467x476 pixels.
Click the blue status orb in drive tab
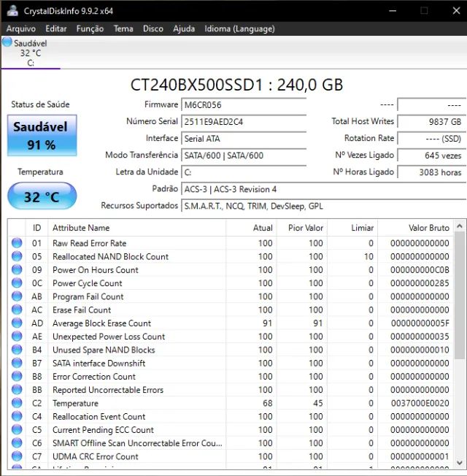(7, 42)
